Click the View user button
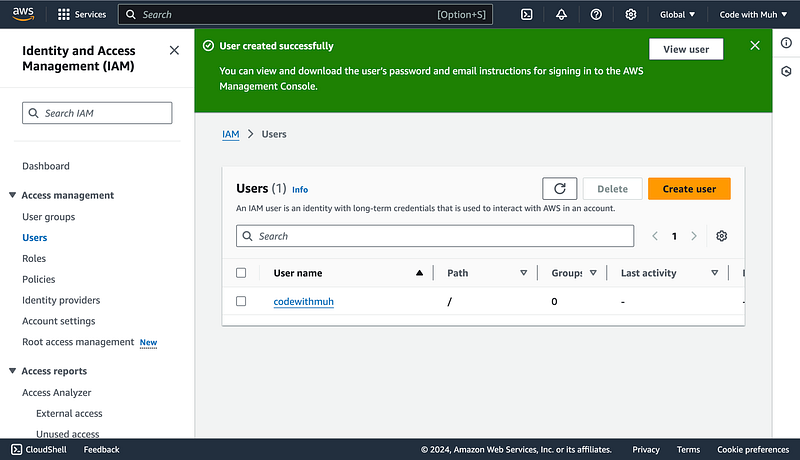The height and width of the screenshot is (460, 800). click(x=686, y=49)
